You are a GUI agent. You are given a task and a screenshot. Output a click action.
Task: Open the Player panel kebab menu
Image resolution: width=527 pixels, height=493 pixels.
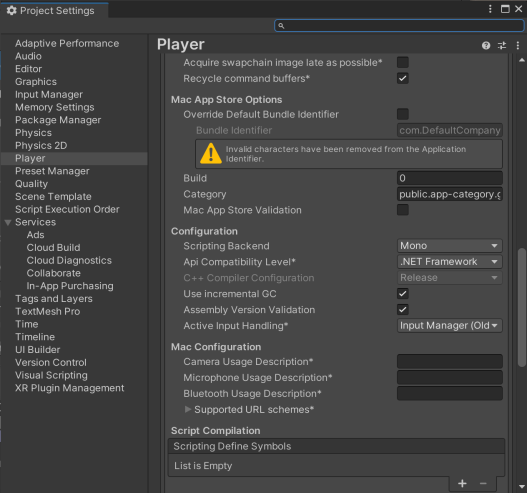[x=518, y=45]
